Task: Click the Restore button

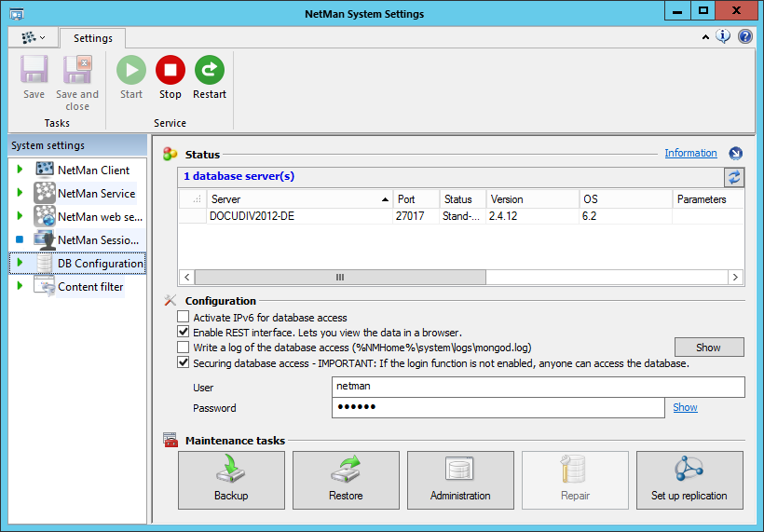Action: tap(346, 481)
